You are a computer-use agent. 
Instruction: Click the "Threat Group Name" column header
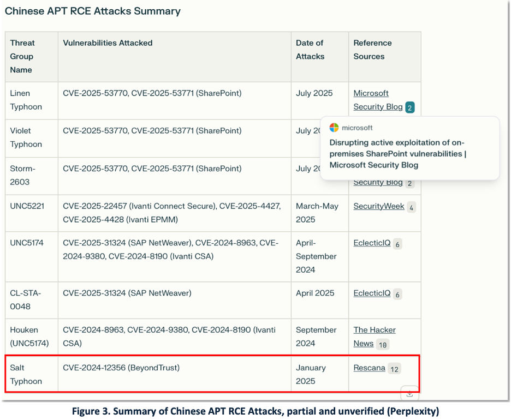coord(32,57)
